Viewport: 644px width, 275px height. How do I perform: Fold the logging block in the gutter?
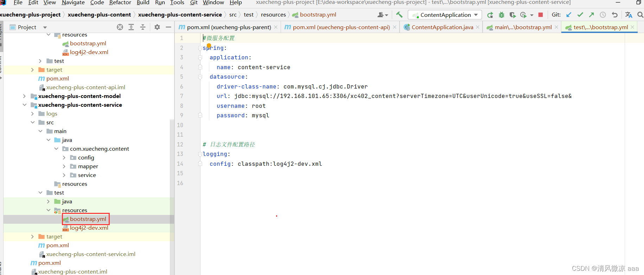point(200,154)
